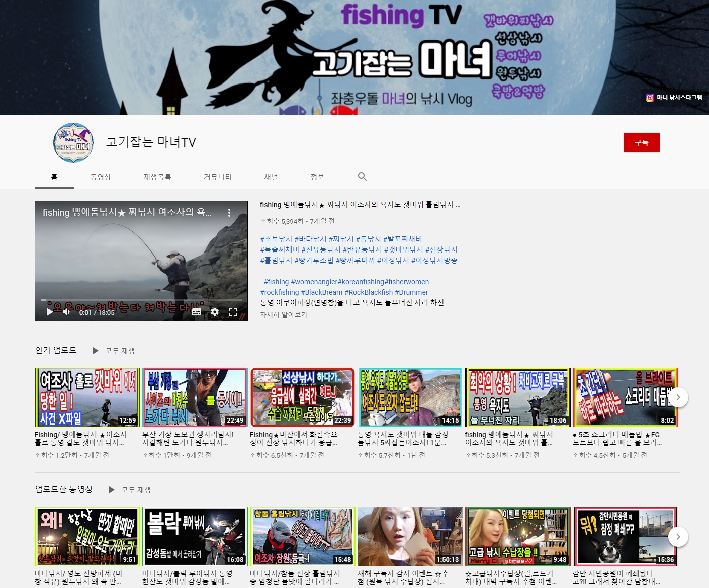Show next videos in 인기 업로드 carousel
Image resolution: width=709 pixels, height=588 pixels.
tap(678, 397)
